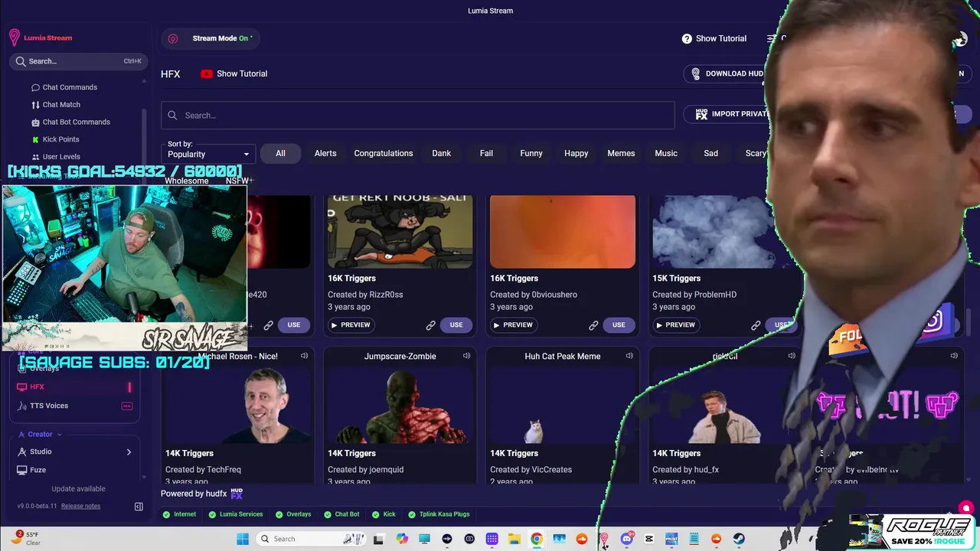Screen dimensions: 980x551
Task: Copy link icon on Obvioushero card
Action: (x=593, y=325)
